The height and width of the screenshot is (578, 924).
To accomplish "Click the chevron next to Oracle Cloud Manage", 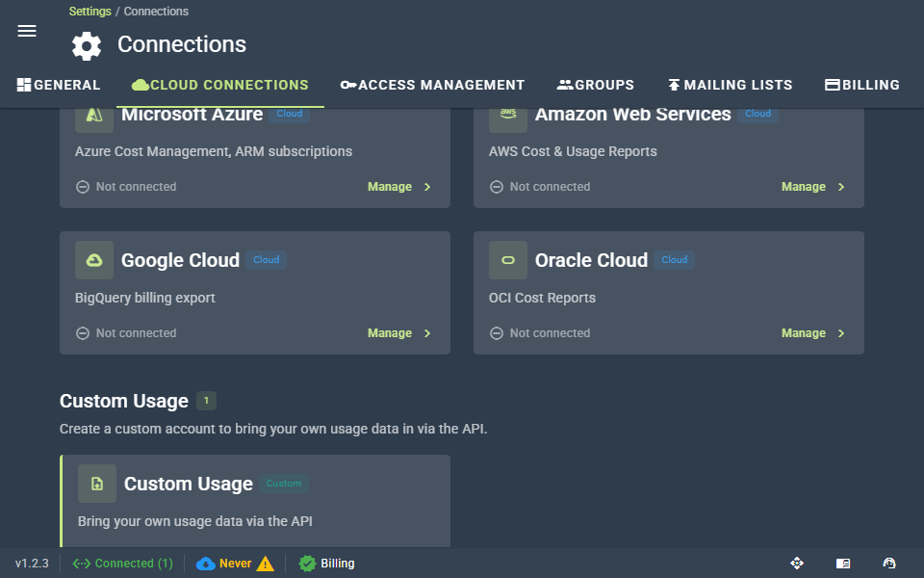I will pyautogui.click(x=841, y=333).
